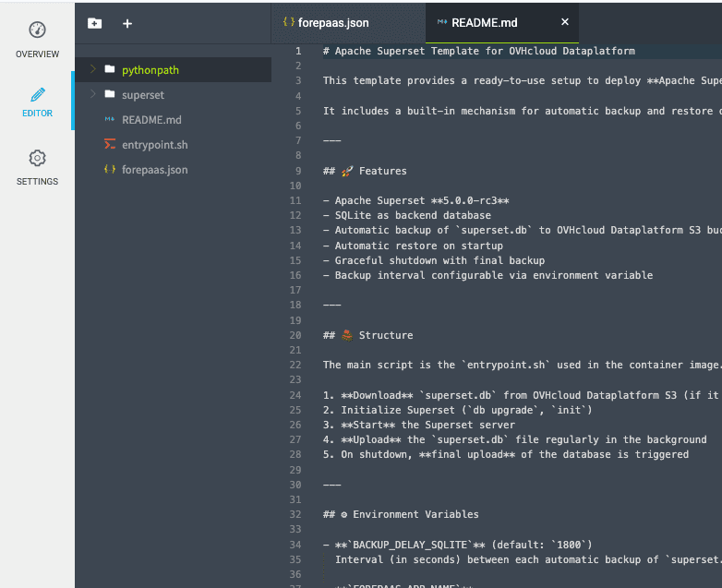Click 'It includes a built-in mechanism' line
The height and width of the screenshot is (588, 722).
pos(523,111)
